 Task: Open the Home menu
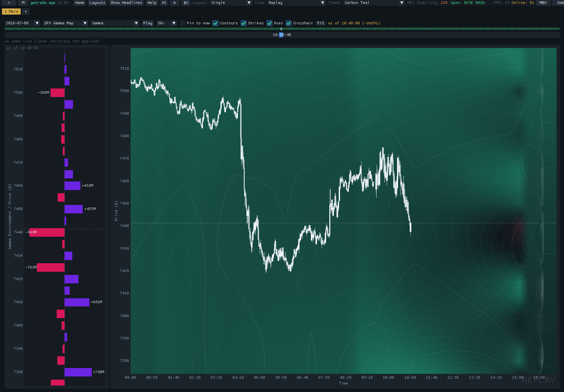pyautogui.click(x=79, y=3)
